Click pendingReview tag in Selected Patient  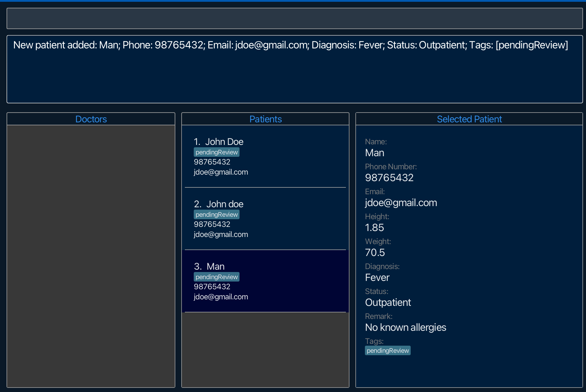387,350
